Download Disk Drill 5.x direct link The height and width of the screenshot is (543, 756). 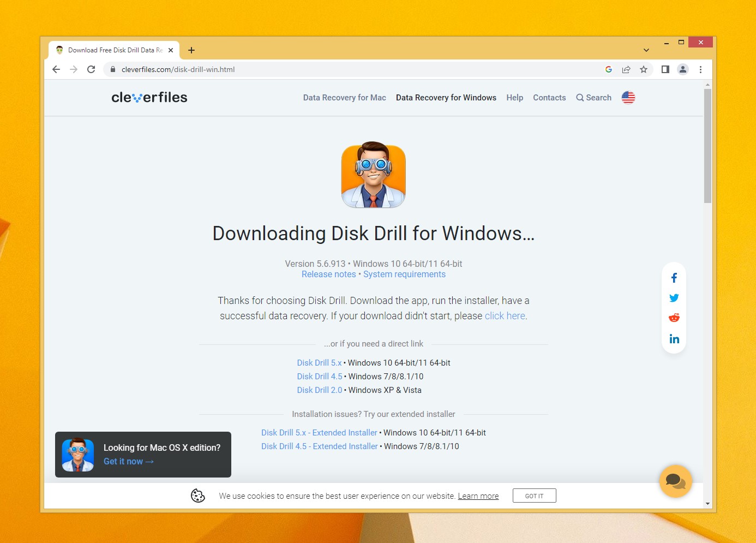click(x=319, y=363)
